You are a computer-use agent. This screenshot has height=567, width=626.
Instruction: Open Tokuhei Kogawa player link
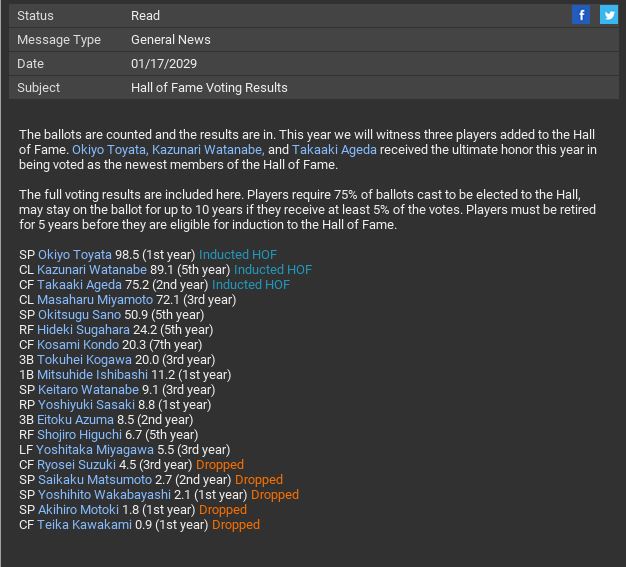click(84, 360)
